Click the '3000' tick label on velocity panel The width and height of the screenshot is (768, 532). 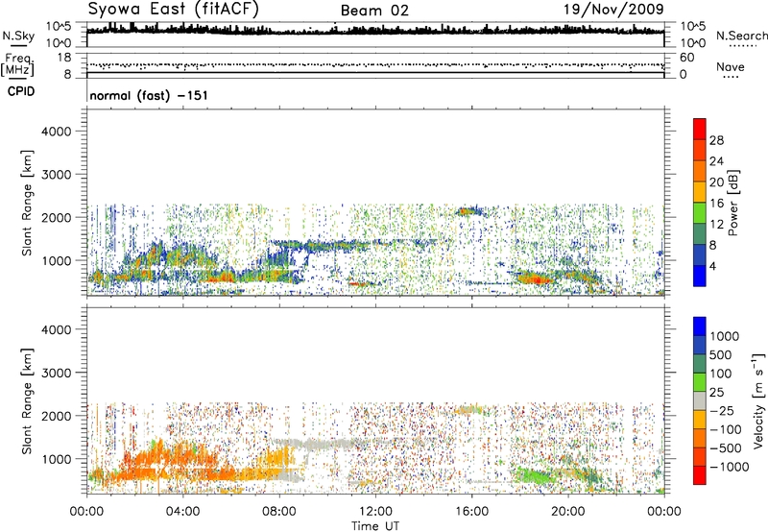tap(56, 373)
